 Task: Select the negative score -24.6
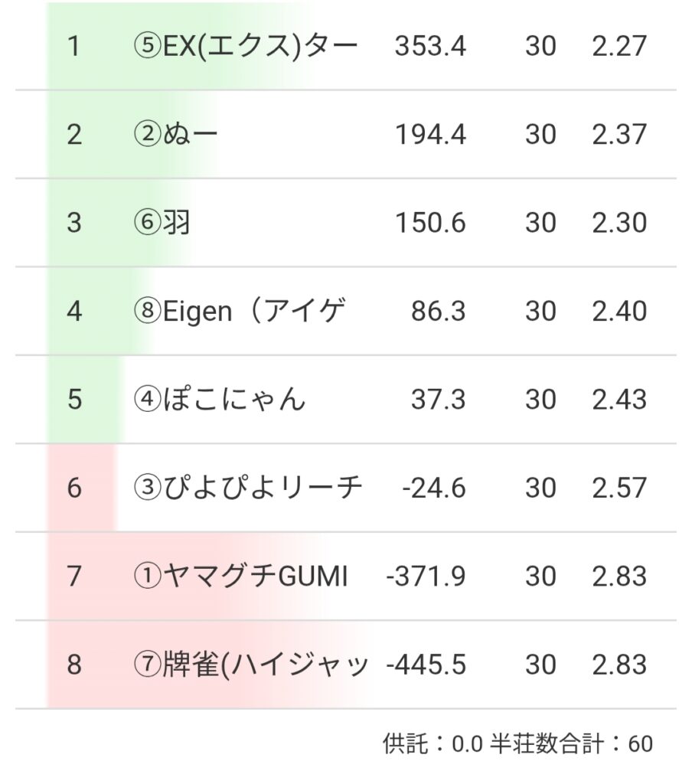434,488
